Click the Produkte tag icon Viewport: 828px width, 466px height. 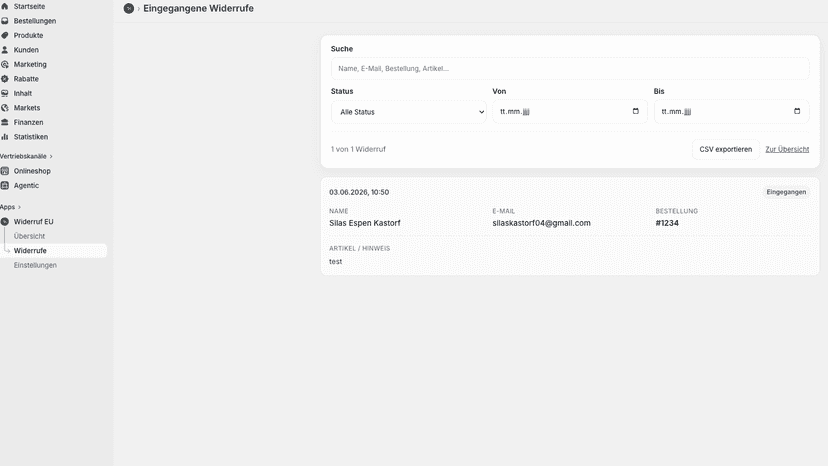(5, 35)
